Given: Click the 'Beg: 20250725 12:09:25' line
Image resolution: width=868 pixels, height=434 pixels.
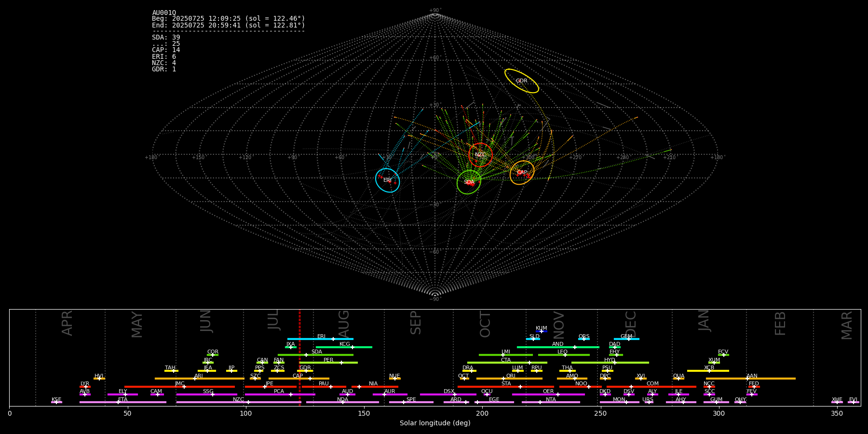Looking at the screenshot, I should (229, 19).
